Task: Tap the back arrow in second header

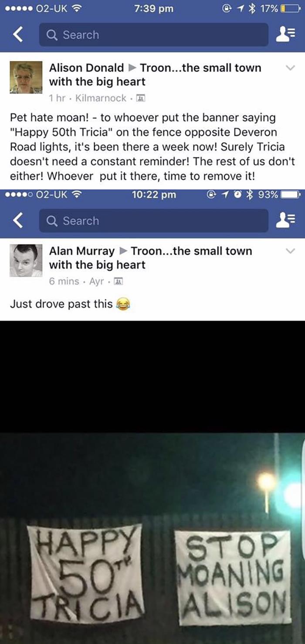Action: [x=18, y=221]
